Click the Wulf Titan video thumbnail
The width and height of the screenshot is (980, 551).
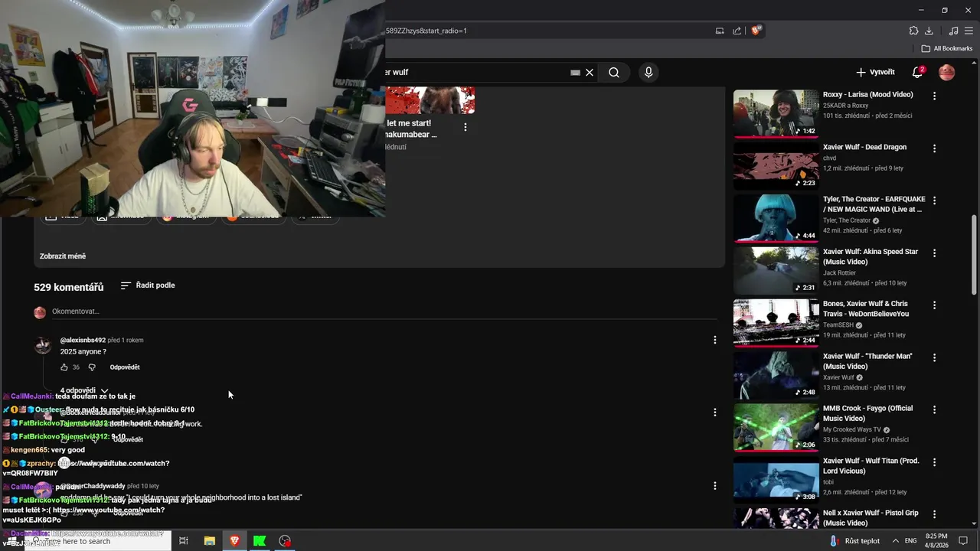[x=776, y=480]
